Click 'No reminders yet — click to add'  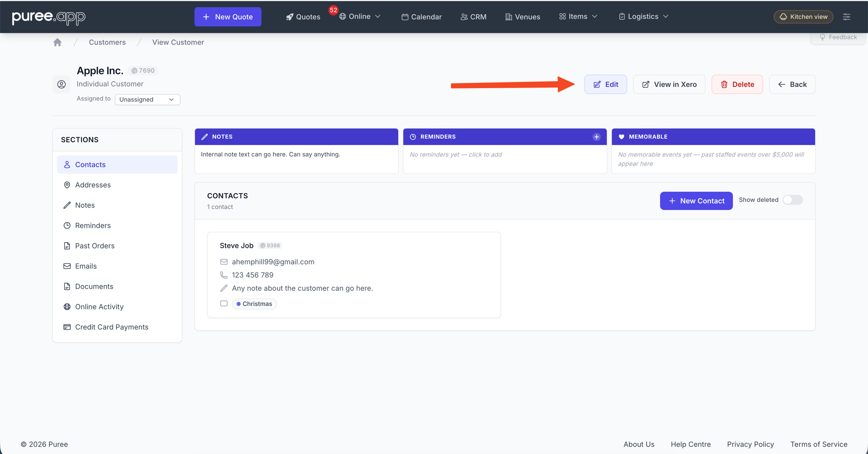pyautogui.click(x=456, y=155)
